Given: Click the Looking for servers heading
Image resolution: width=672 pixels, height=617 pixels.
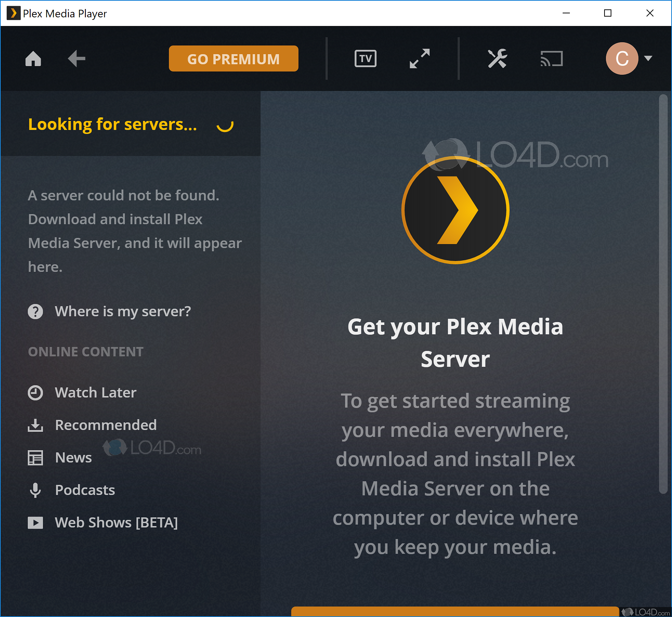Looking at the screenshot, I should point(113,124).
